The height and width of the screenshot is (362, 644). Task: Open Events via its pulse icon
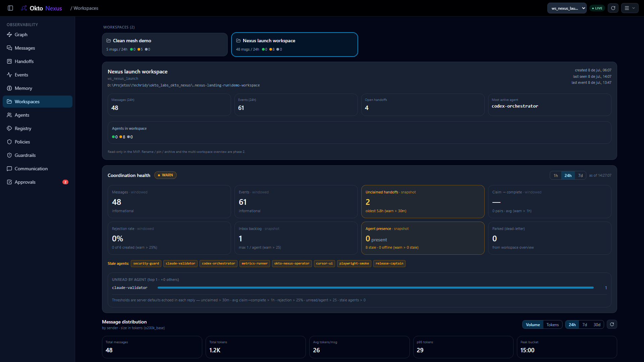pos(9,75)
